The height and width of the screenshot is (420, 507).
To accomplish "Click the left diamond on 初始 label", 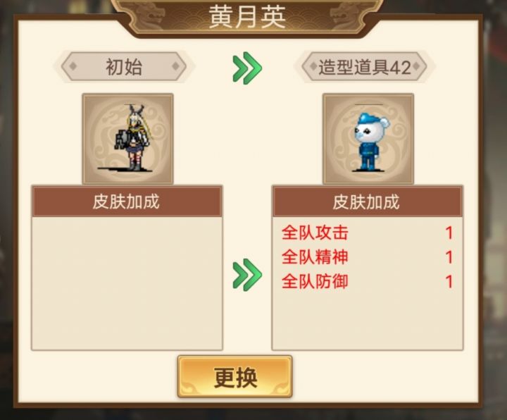I will [x=73, y=66].
